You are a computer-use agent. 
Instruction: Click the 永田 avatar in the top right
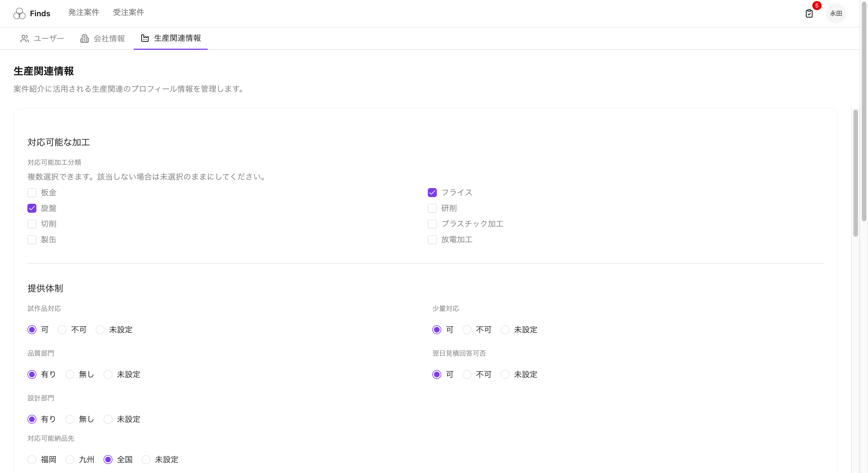(836, 13)
